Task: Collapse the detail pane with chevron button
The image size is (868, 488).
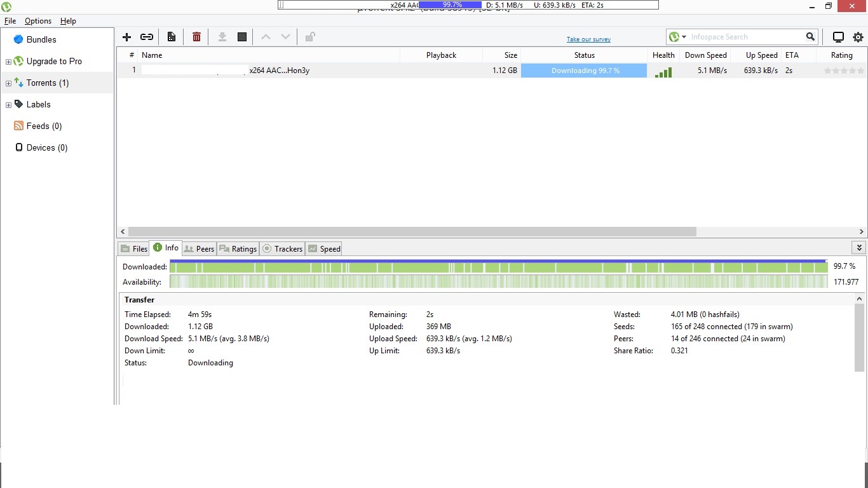Action: 859,248
